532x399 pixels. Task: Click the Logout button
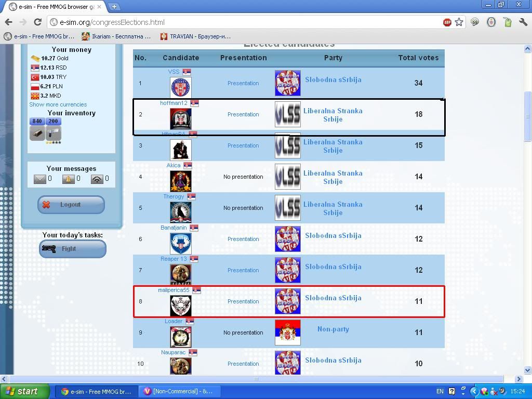71,205
